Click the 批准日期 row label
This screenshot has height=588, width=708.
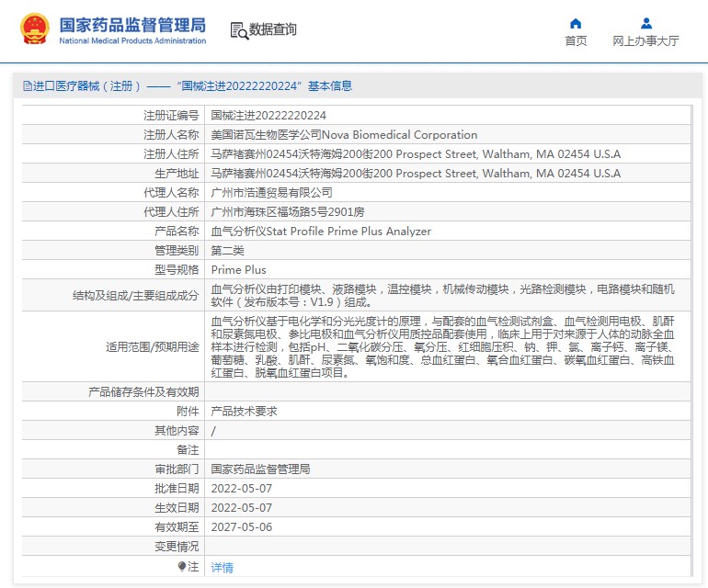point(177,489)
